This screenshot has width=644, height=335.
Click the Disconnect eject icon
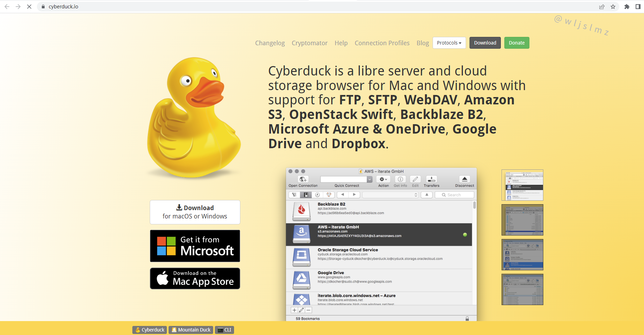[x=465, y=179]
